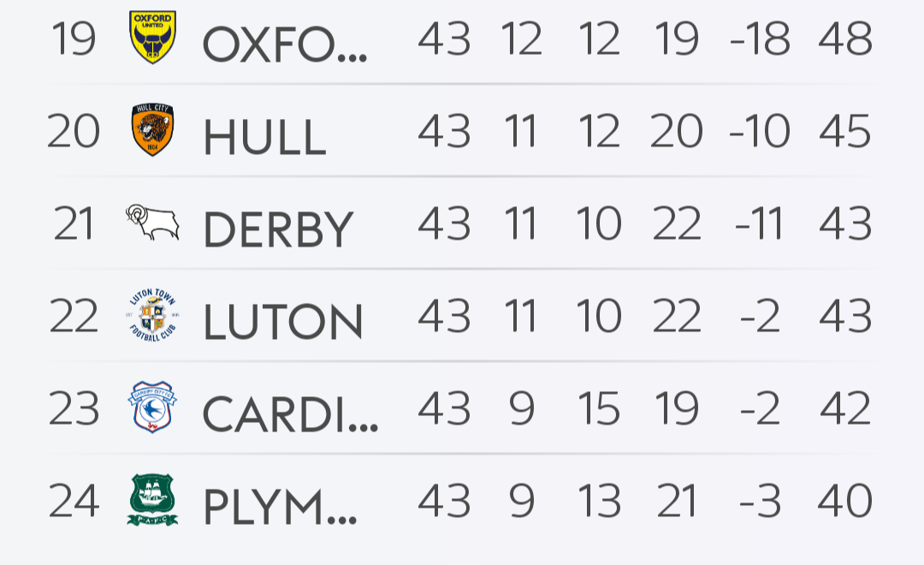
Task: Click the Hull City tiger crest
Action: (152, 130)
